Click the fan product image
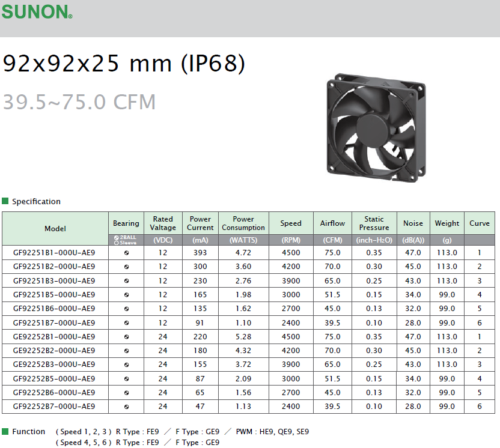This screenshot has width=500, height=448. pyautogui.click(x=376, y=128)
